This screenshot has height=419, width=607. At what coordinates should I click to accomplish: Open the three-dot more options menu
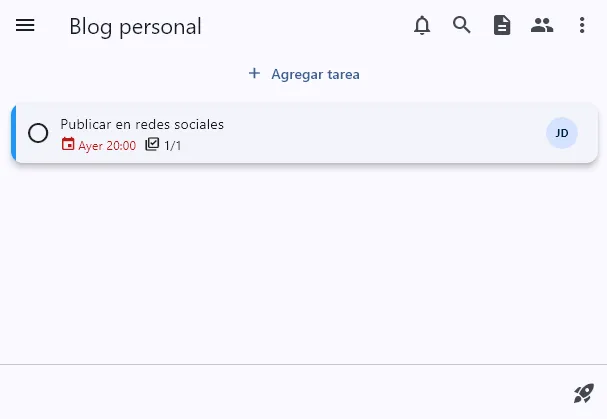pyautogui.click(x=582, y=26)
